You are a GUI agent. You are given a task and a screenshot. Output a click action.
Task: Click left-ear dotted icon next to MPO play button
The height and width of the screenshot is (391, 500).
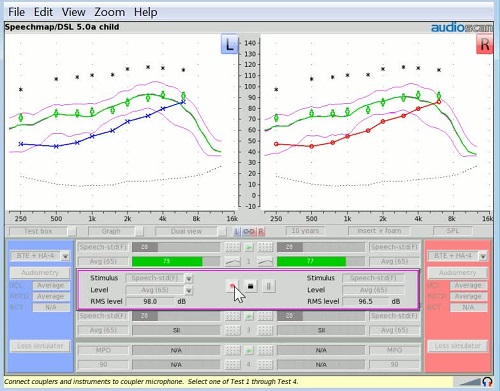[x=233, y=350]
